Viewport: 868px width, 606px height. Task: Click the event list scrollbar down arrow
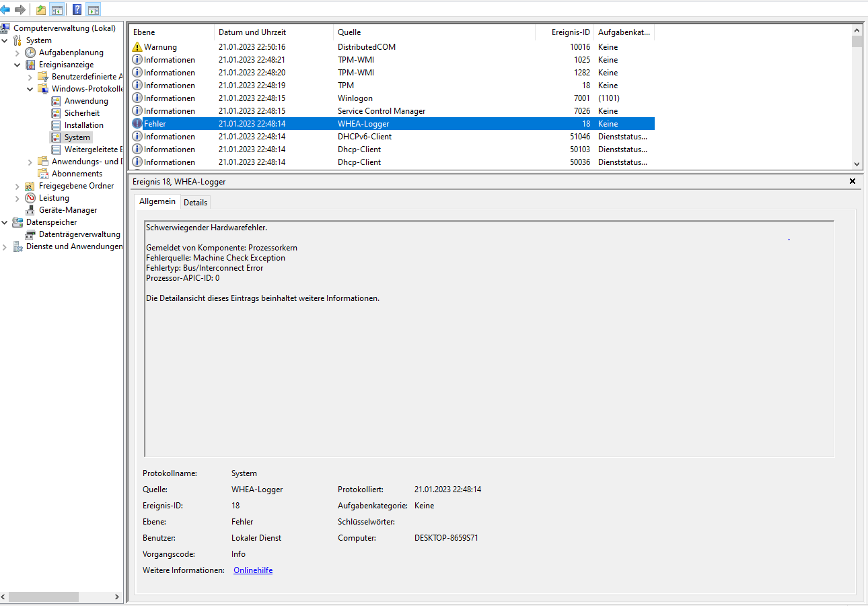857,164
